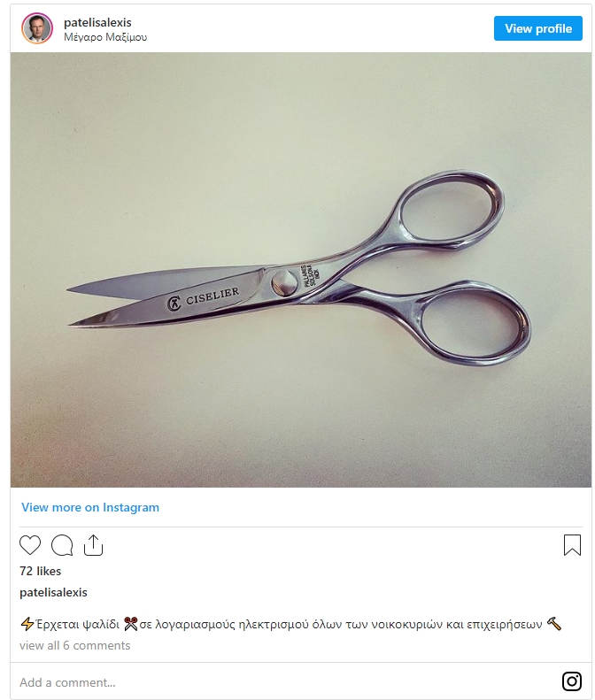Save the post with the bookmark icon
The image size is (595, 700).
coord(572,545)
